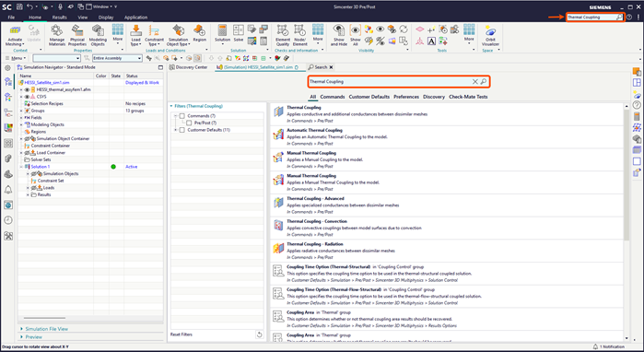Click the text annotation 'A' tool icon
Image resolution: width=644 pixels, height=352 pixels.
click(x=431, y=41)
